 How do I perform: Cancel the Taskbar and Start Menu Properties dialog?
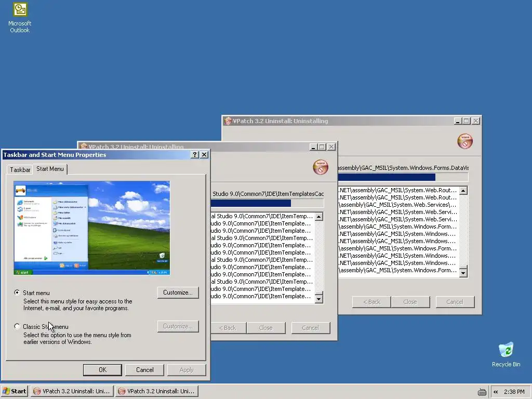[x=144, y=370]
